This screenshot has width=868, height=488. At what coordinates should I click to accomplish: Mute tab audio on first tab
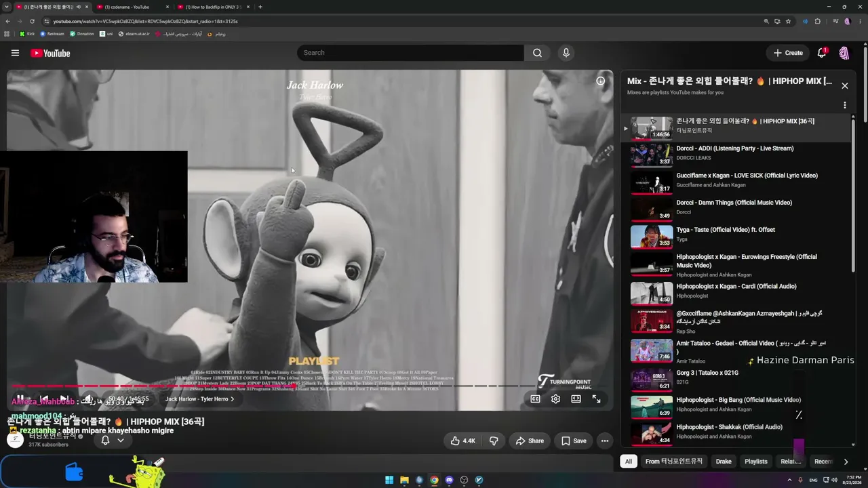point(79,7)
